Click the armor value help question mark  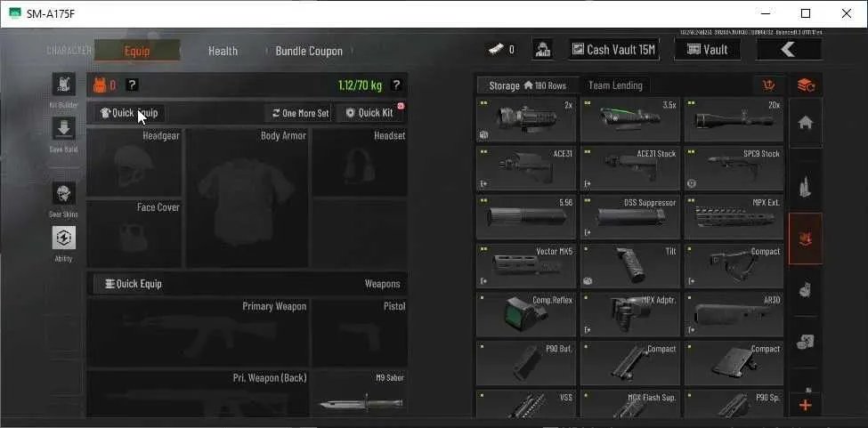click(132, 85)
